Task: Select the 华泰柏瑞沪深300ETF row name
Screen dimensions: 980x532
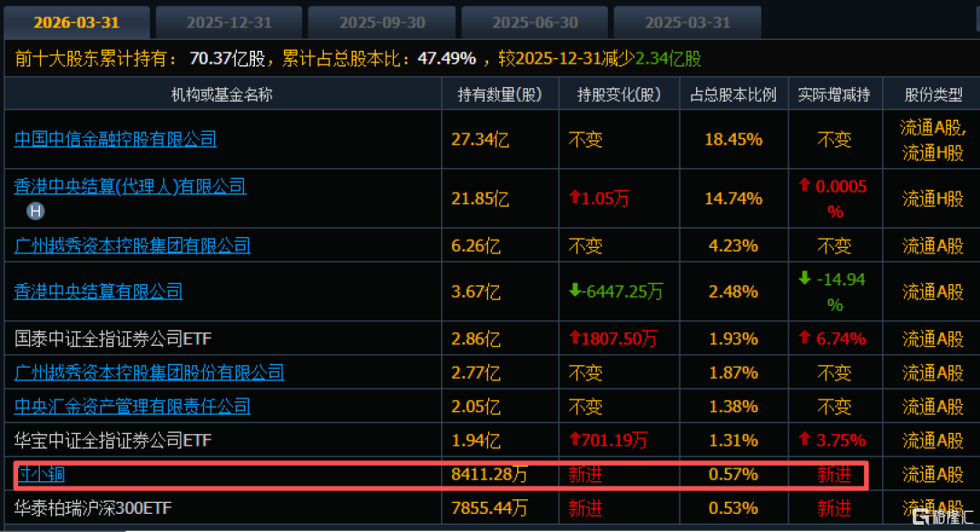Action: click(x=93, y=507)
